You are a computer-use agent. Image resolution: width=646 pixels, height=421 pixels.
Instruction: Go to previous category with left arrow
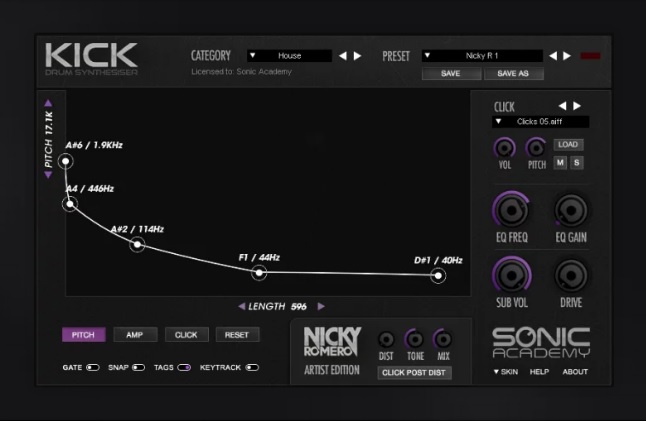pos(343,56)
